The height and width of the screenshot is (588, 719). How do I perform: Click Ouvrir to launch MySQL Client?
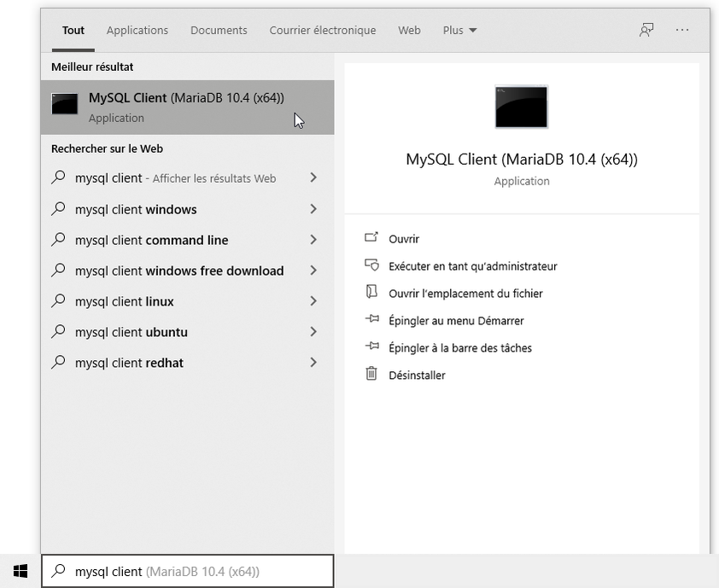pos(404,239)
